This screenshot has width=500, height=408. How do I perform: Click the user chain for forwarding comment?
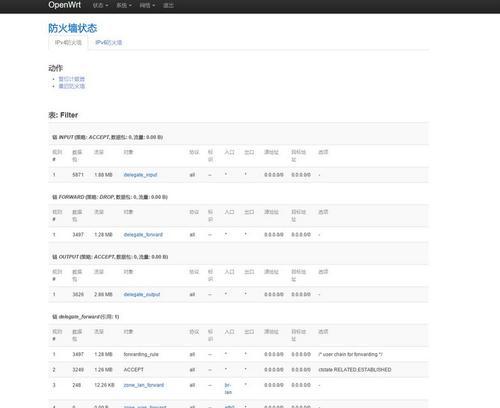point(351,354)
